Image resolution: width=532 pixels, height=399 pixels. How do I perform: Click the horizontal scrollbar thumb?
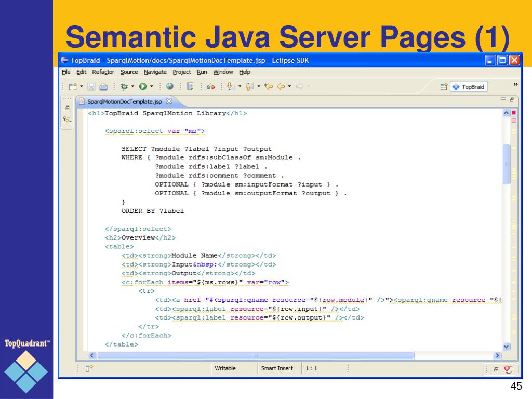[255, 355]
